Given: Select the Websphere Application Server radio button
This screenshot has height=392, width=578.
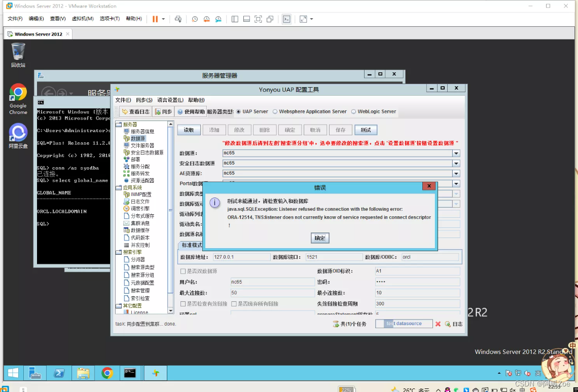Looking at the screenshot, I should pyautogui.click(x=275, y=111).
